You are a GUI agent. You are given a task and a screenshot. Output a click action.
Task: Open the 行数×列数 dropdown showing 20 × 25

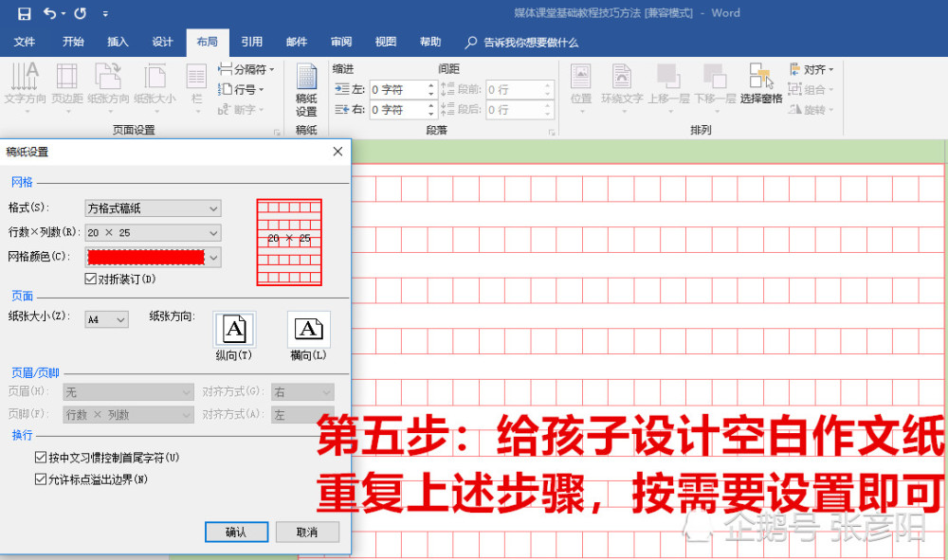[x=153, y=232]
